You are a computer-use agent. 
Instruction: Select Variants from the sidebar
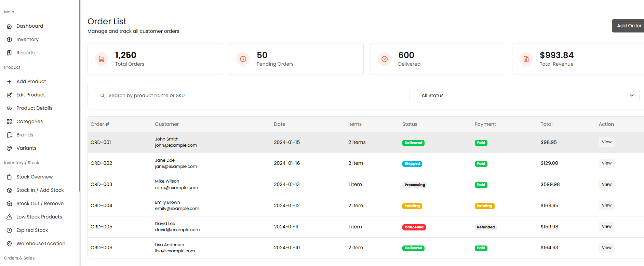click(26, 148)
